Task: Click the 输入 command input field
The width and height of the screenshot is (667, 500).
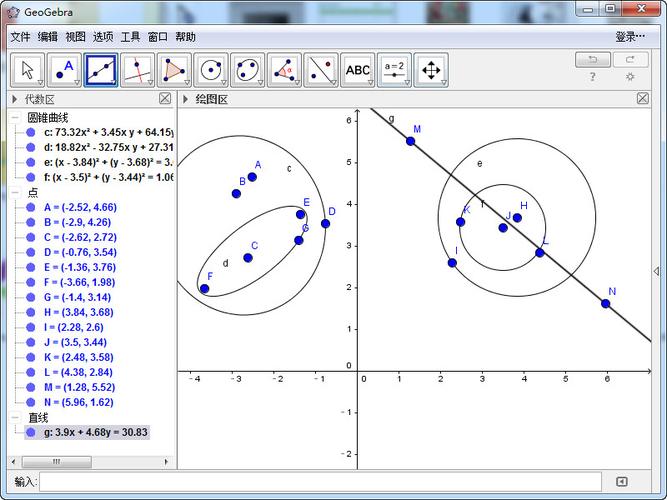Action: pos(320,482)
